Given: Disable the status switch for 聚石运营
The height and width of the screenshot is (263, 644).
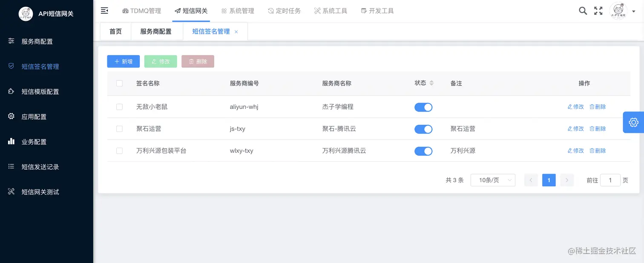Looking at the screenshot, I should pyautogui.click(x=423, y=129).
